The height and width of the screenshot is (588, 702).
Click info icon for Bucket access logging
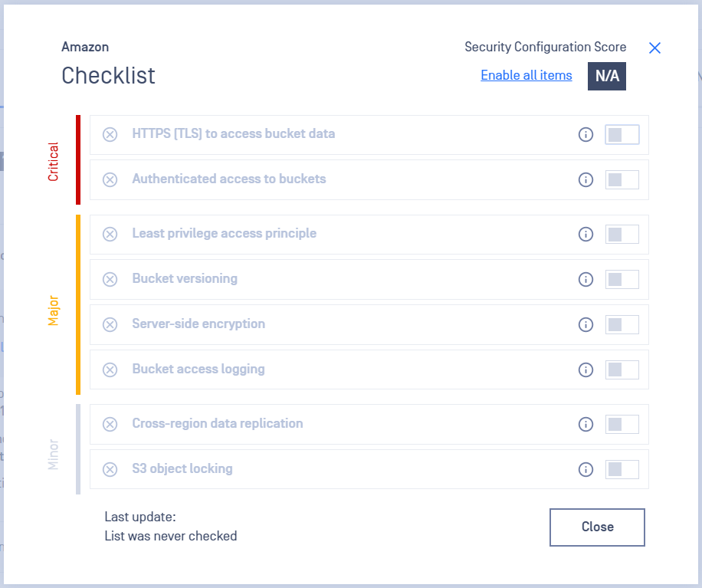coord(586,370)
